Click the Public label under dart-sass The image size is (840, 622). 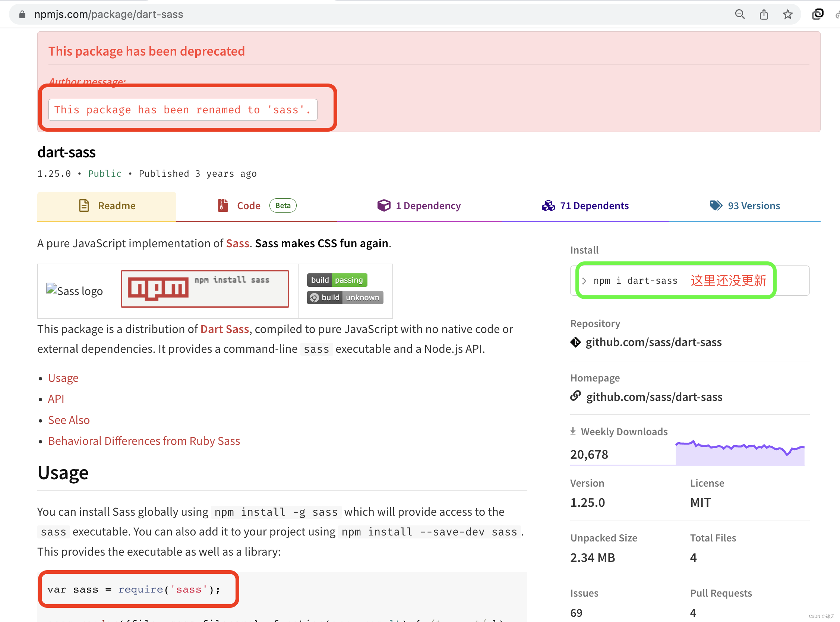[105, 173]
